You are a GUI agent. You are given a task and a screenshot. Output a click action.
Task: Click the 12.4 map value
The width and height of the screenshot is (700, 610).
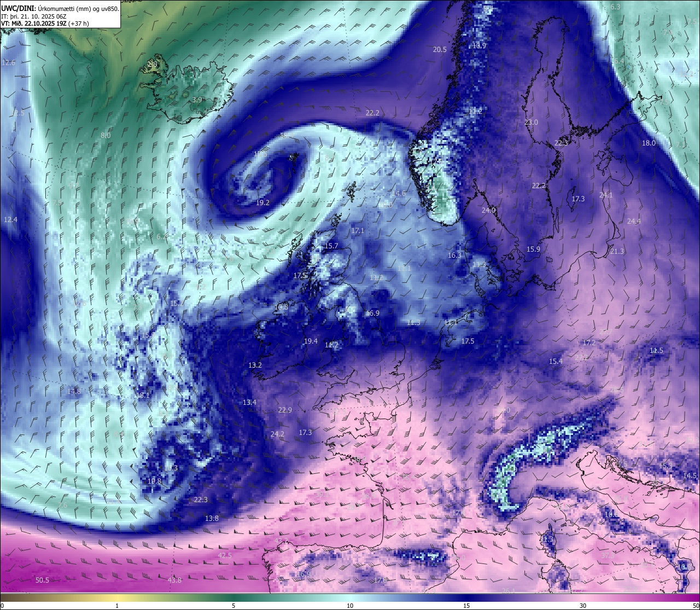[10, 220]
